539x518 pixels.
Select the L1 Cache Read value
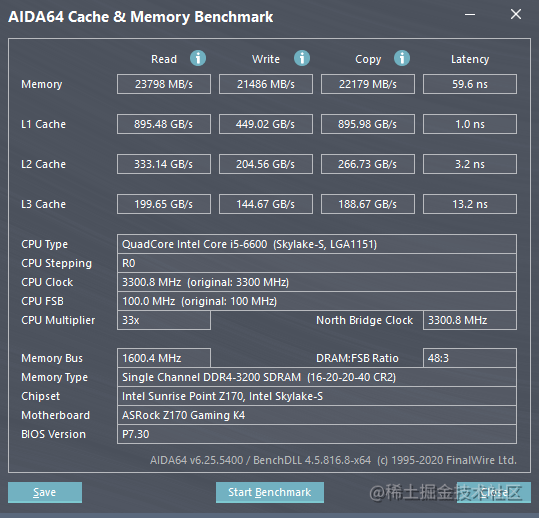coord(164,124)
